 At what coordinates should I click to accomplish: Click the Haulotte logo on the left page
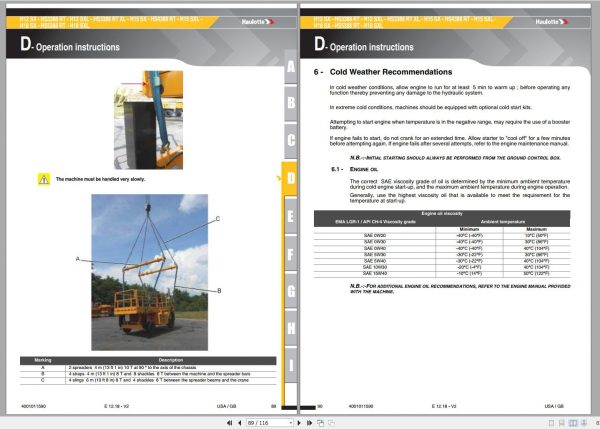[258, 22]
